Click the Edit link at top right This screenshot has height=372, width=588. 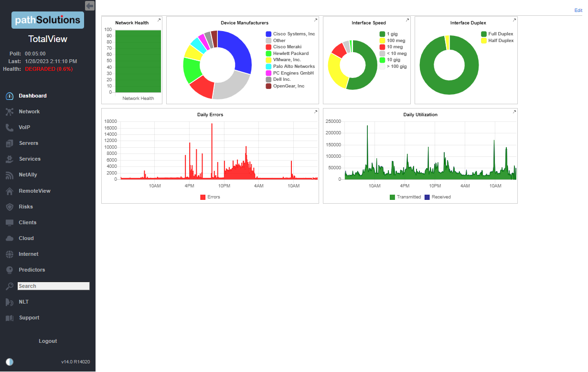(578, 10)
